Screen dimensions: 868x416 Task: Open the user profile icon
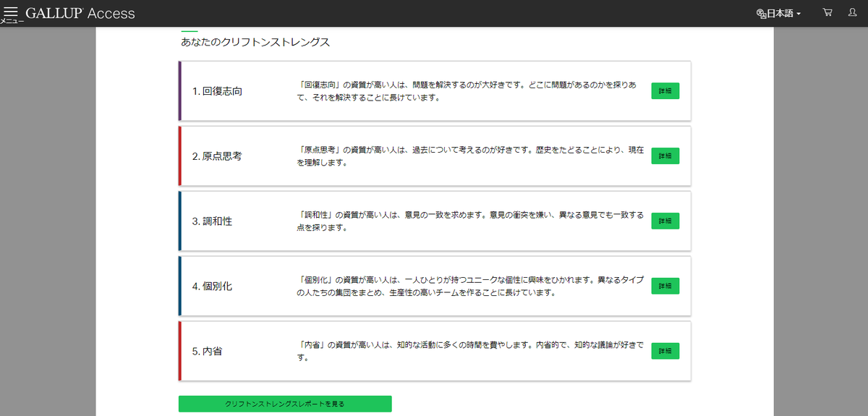point(852,13)
